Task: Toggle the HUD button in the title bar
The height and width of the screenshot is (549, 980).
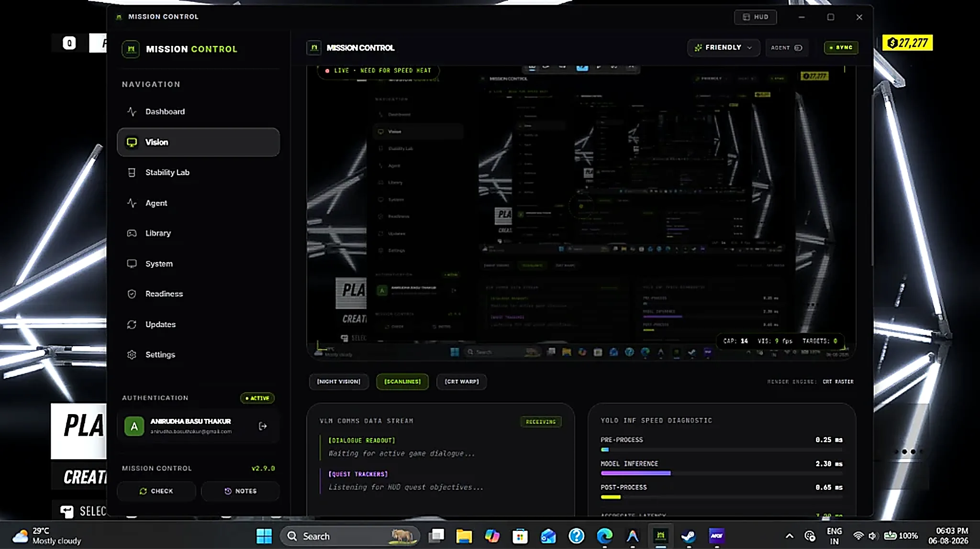Action: (x=755, y=17)
